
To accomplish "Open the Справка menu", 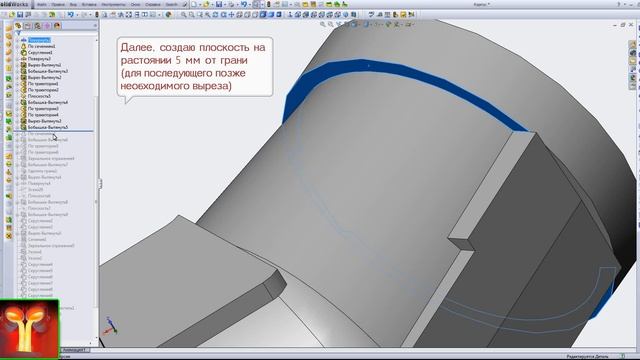I will [153, 4].
